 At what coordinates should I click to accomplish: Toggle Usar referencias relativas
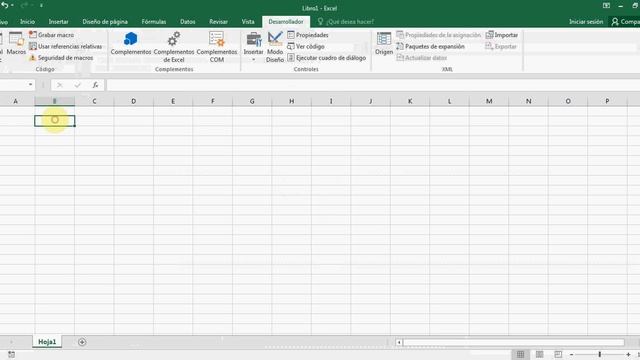(65, 47)
